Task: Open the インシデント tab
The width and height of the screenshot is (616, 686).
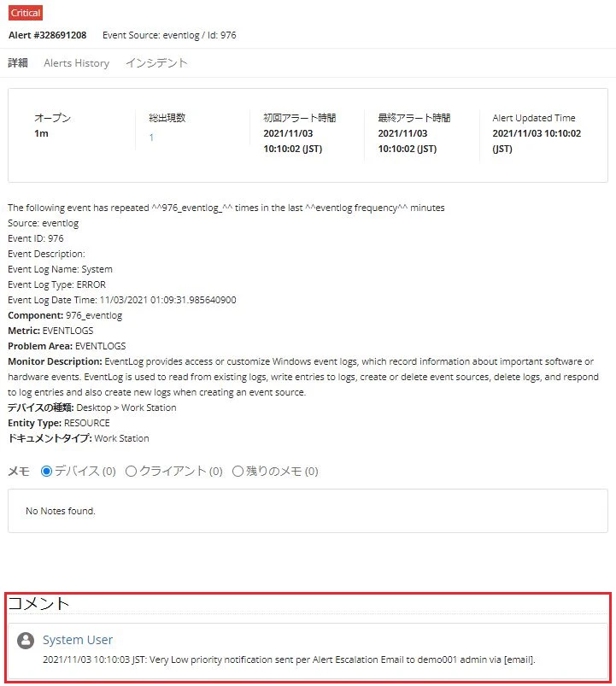Action: (156, 63)
